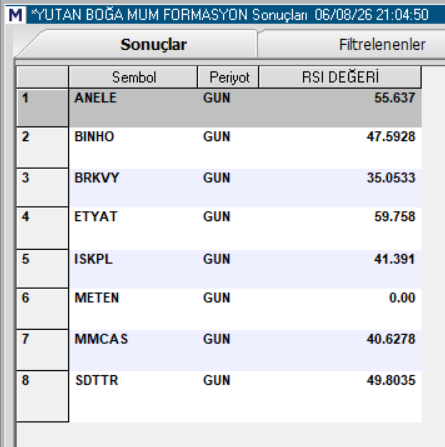Select row header number 1
The height and width of the screenshot is (447, 445).
(43, 108)
